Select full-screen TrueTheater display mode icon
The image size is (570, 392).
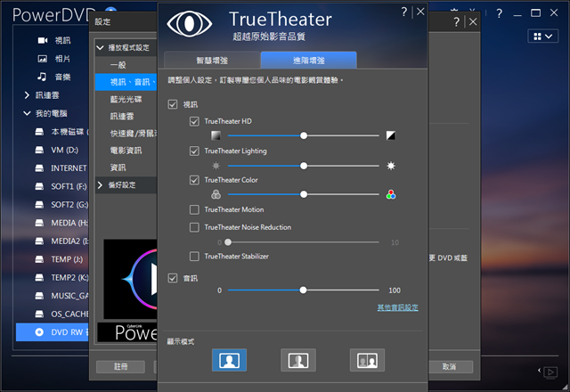[230, 360]
